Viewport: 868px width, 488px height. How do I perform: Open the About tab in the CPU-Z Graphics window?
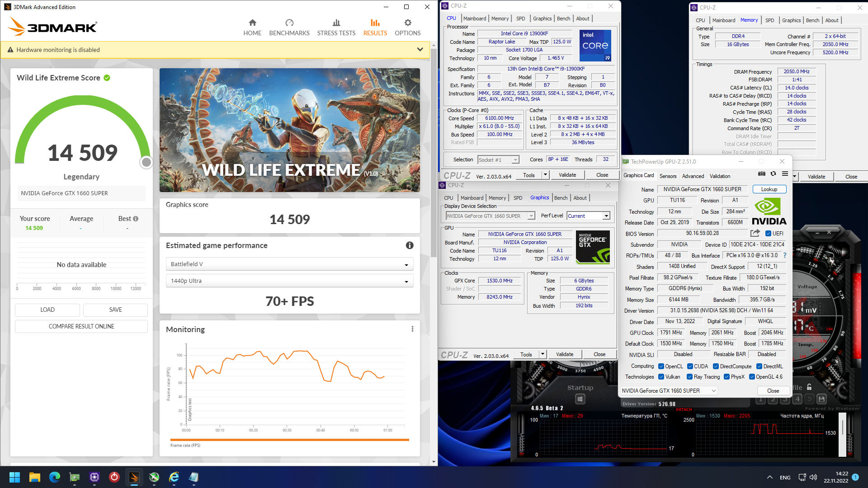click(x=580, y=198)
